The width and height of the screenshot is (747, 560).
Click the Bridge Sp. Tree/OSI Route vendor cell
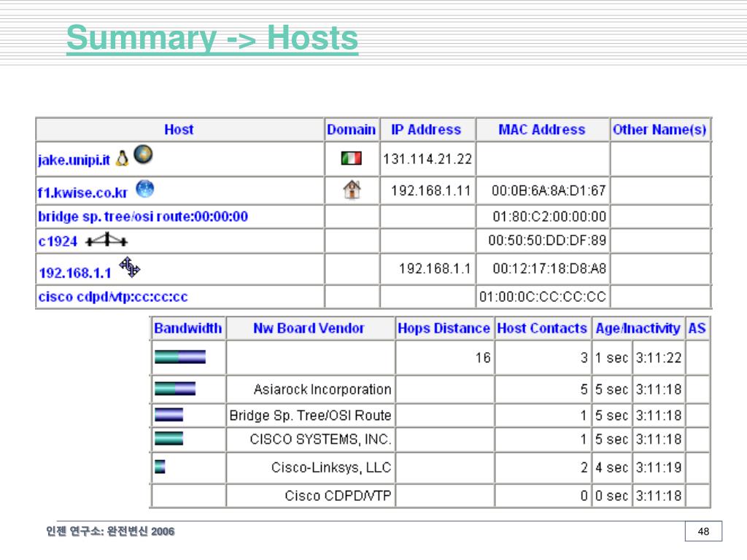[310, 416]
